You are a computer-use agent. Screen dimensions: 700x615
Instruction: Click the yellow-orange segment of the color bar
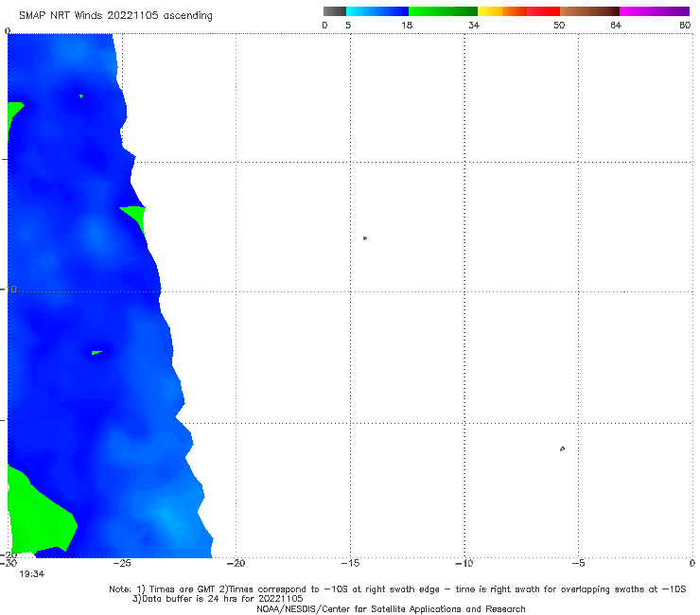(502, 11)
